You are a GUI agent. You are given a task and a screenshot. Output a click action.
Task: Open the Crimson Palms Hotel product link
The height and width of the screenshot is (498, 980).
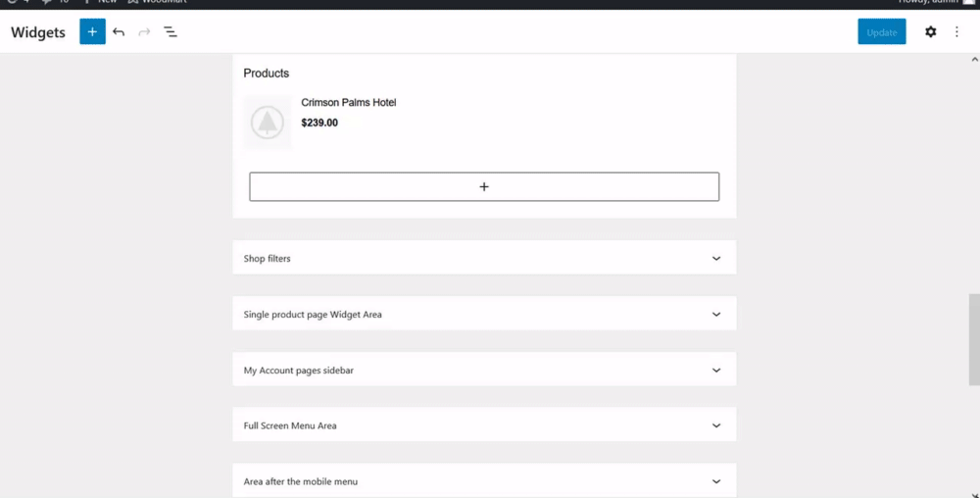point(348,103)
